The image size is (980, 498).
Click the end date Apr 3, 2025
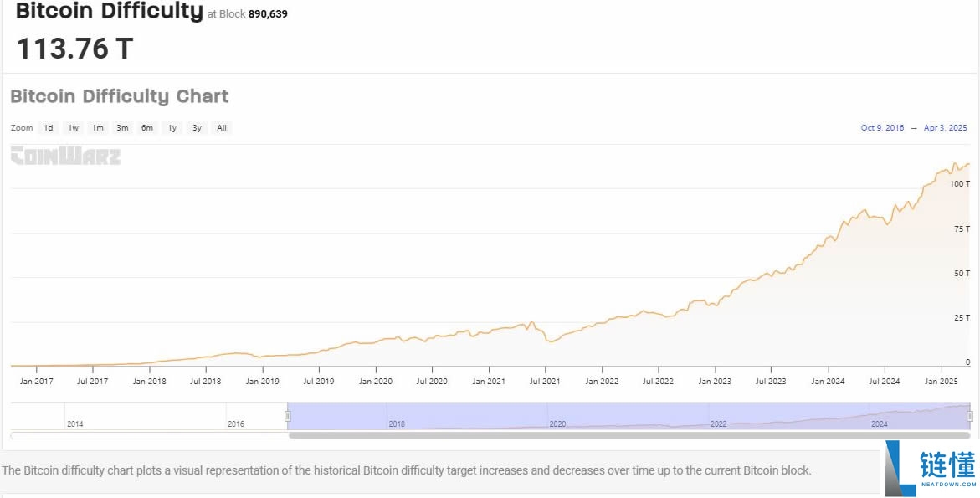tap(945, 128)
